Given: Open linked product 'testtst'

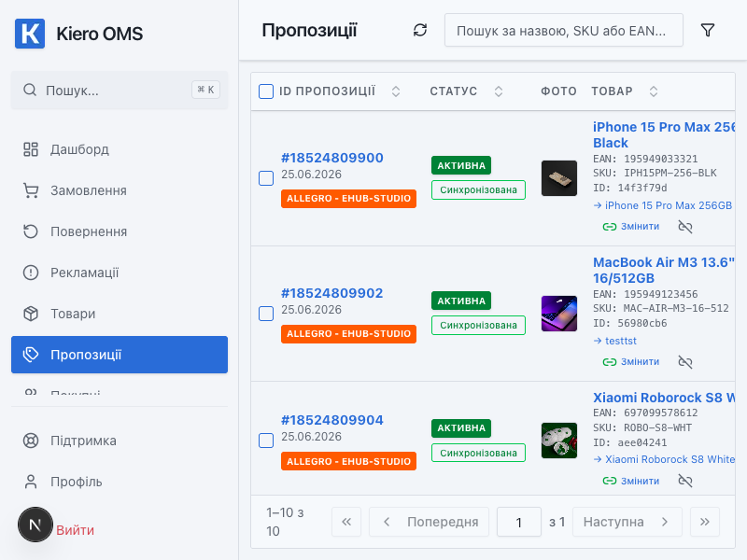Looking at the screenshot, I should (x=615, y=341).
